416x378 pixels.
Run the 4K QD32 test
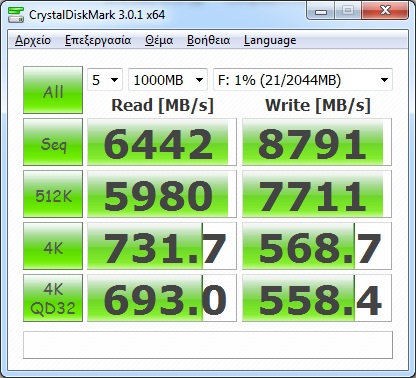tap(53, 298)
